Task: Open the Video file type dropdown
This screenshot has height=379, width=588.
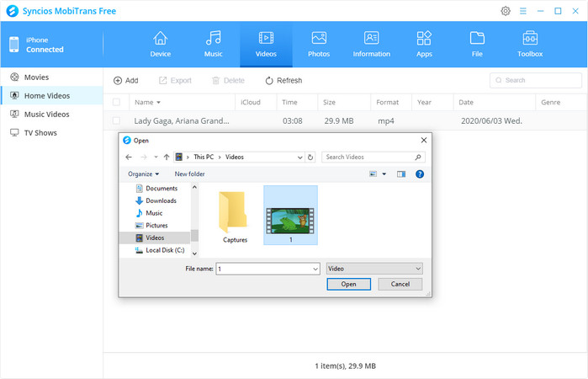Action: click(x=374, y=269)
